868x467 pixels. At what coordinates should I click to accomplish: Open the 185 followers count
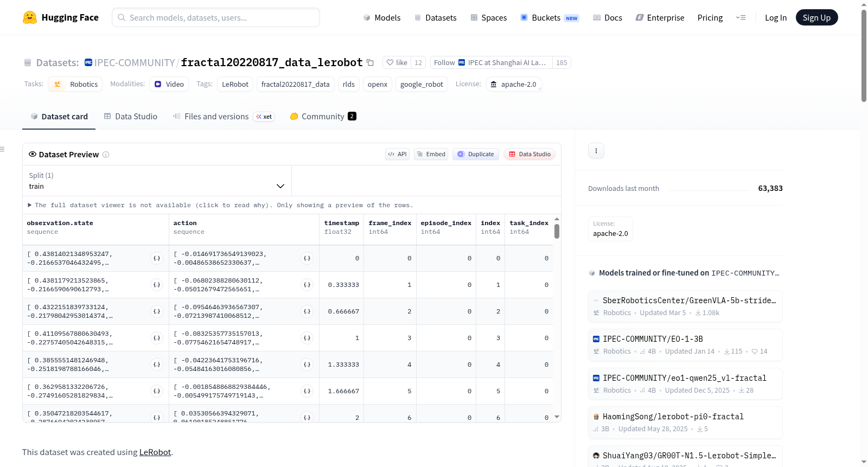click(x=561, y=62)
